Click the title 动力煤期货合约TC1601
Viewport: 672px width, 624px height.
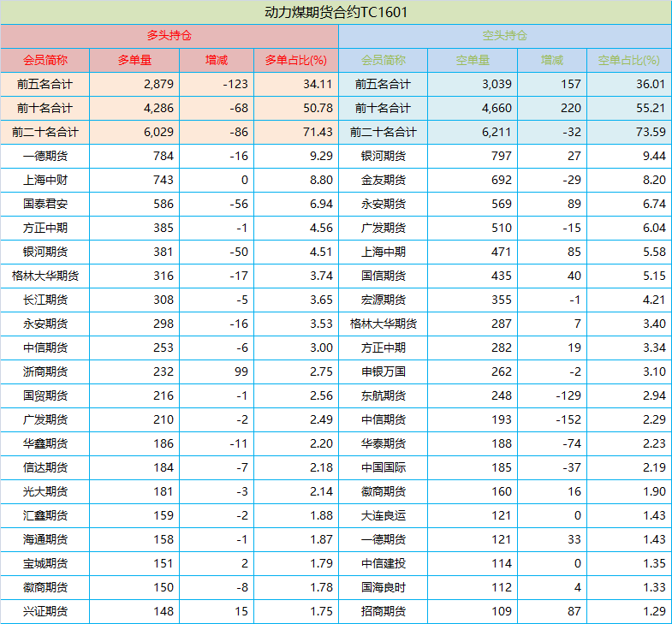336,12
